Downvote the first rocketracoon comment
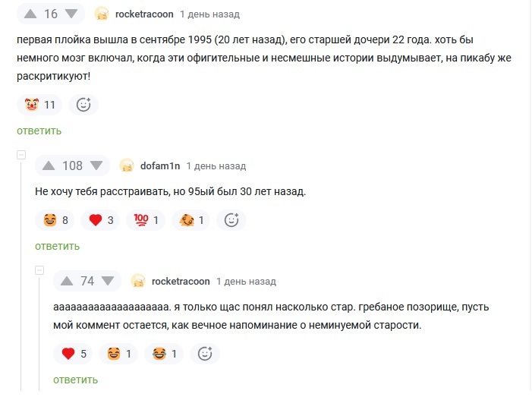This screenshot has width=532, height=416. (x=71, y=14)
